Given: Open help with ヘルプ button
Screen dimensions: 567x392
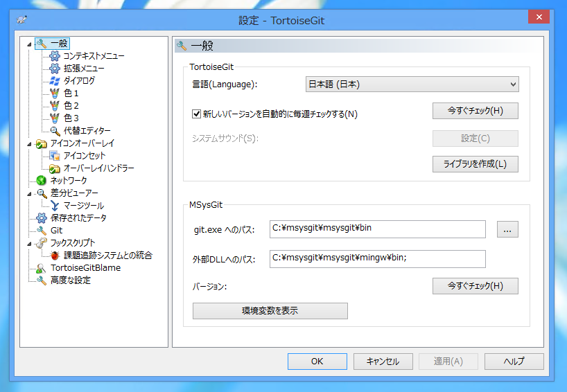Looking at the screenshot, I should click(514, 362).
